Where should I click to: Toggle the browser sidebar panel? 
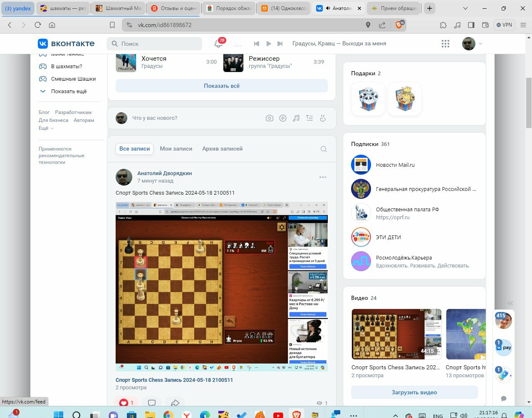click(471, 25)
